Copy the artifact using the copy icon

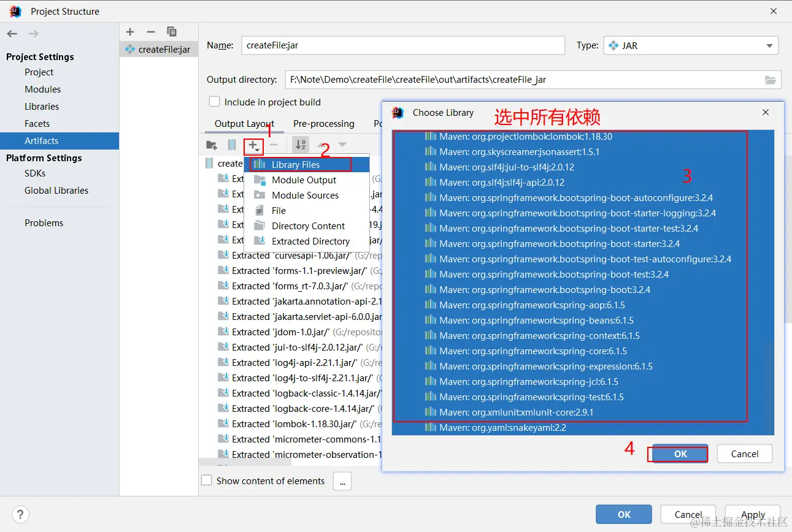coord(172,32)
